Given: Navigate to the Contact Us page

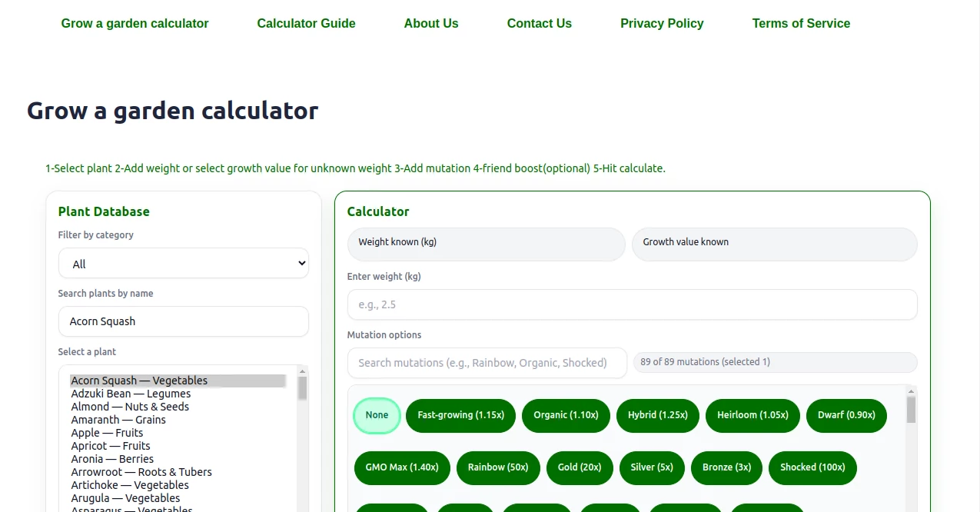Looking at the screenshot, I should click(x=539, y=23).
